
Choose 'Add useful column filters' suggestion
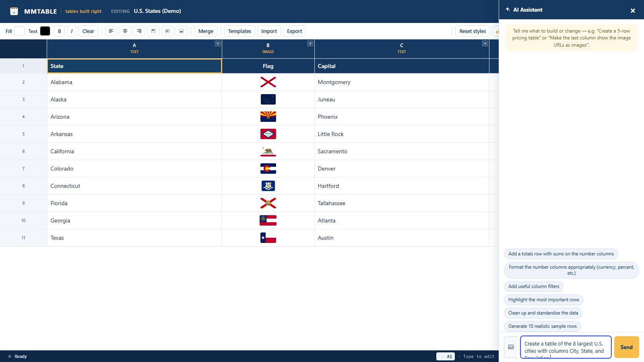point(533,286)
